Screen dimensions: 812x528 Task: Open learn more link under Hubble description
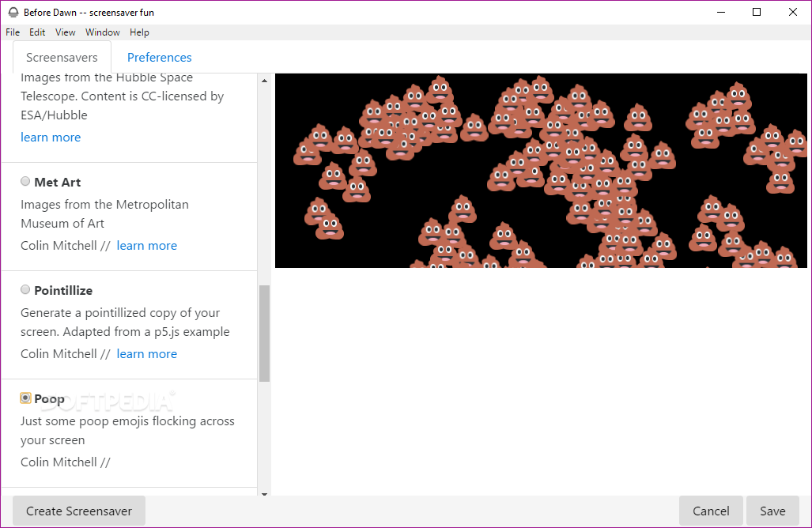point(51,138)
